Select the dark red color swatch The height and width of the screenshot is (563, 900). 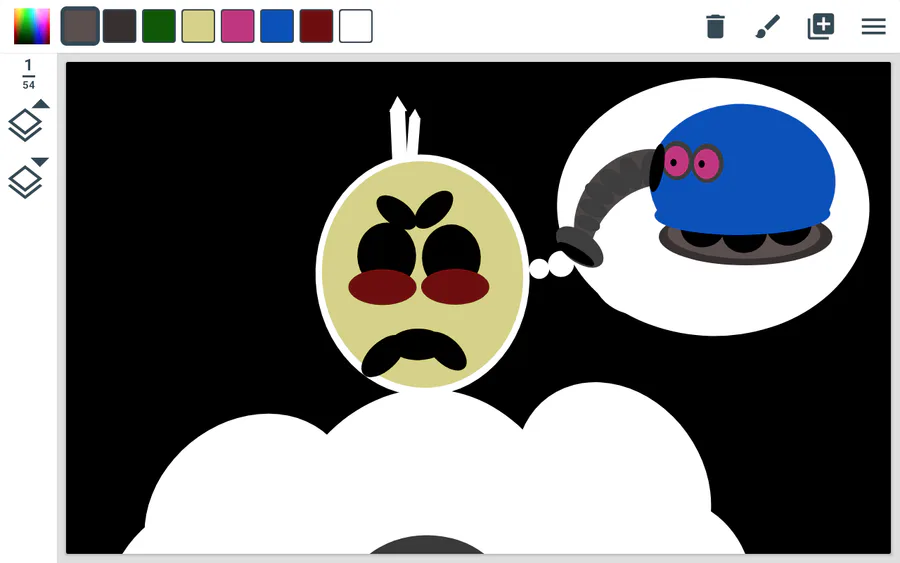coord(316,26)
